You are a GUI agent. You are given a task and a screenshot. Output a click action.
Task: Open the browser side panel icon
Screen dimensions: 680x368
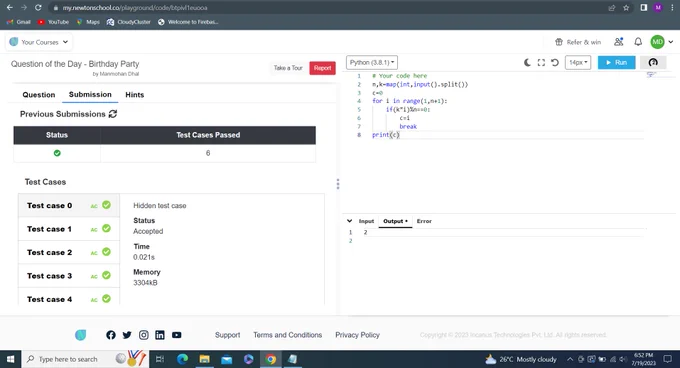click(x=644, y=7)
